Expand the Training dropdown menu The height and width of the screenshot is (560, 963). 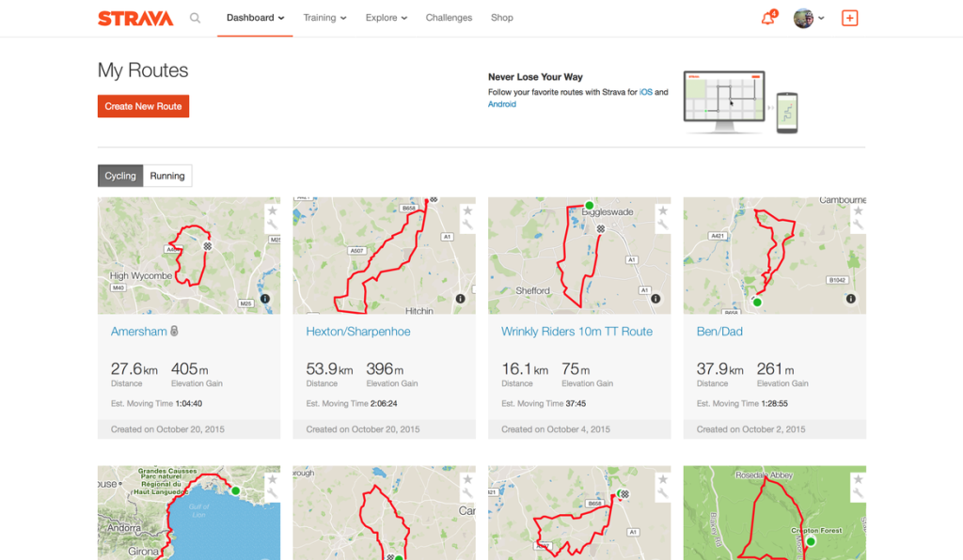(x=324, y=18)
